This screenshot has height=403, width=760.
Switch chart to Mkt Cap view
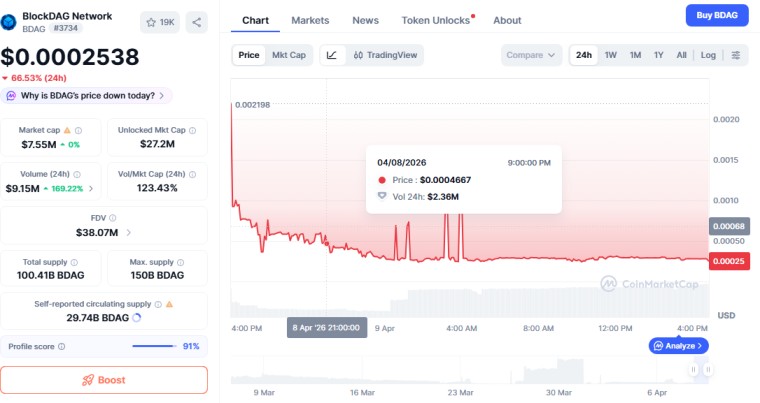pyautogui.click(x=289, y=55)
